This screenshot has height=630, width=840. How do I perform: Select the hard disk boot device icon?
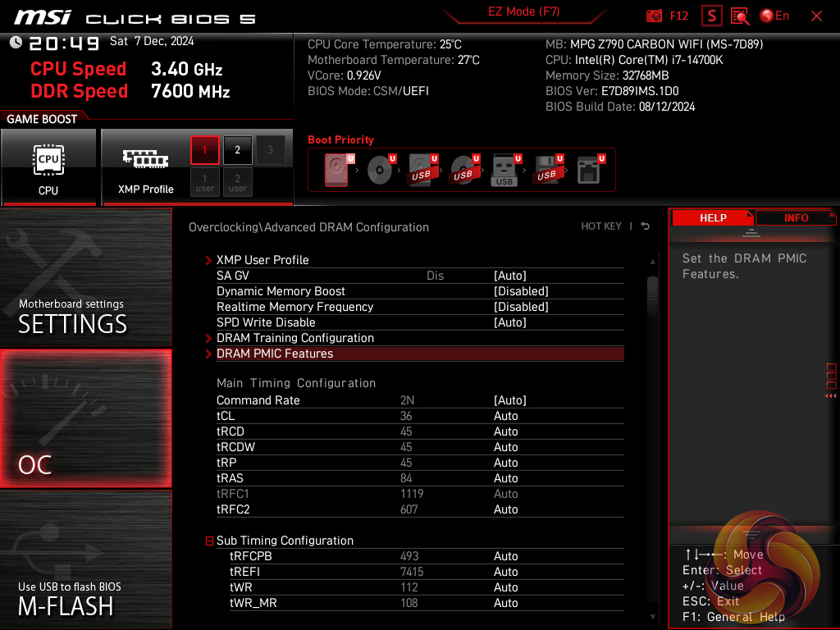(x=337, y=171)
